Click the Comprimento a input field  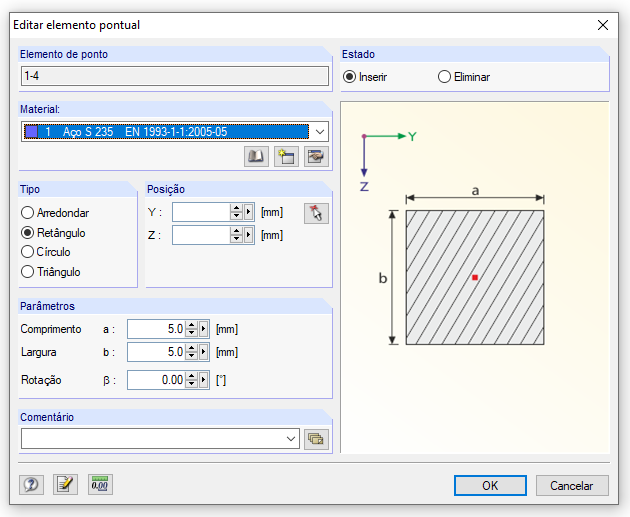(x=156, y=329)
